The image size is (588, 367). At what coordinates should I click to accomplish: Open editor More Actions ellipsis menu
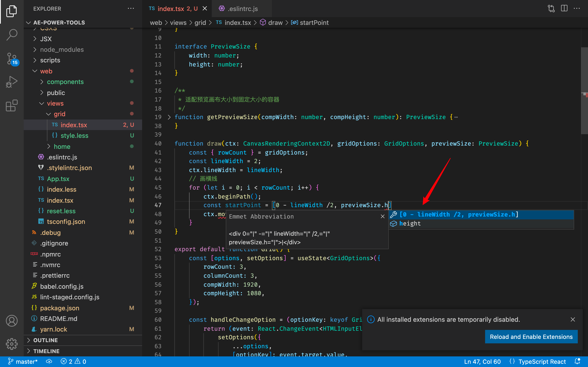(x=577, y=9)
